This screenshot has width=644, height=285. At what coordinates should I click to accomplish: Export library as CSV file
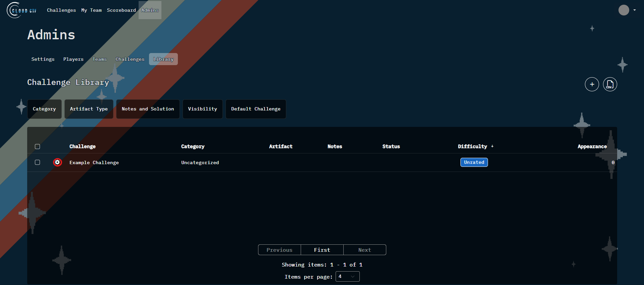click(x=610, y=84)
